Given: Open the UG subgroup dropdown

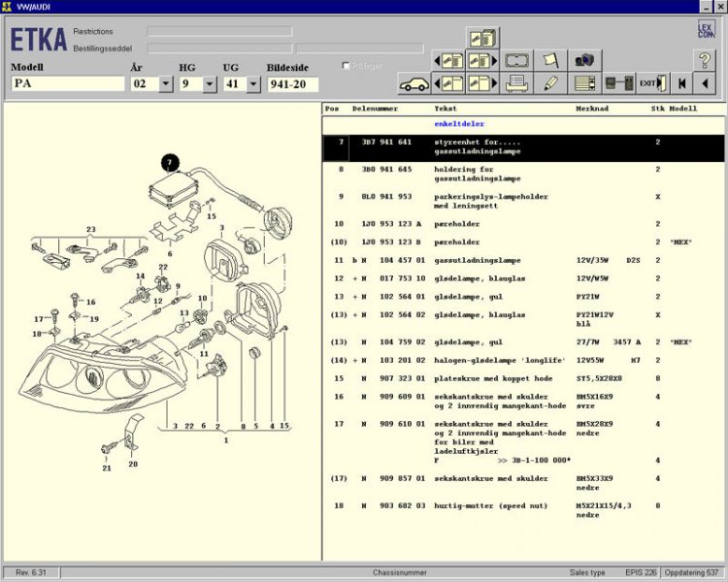Looking at the screenshot, I should [253, 84].
